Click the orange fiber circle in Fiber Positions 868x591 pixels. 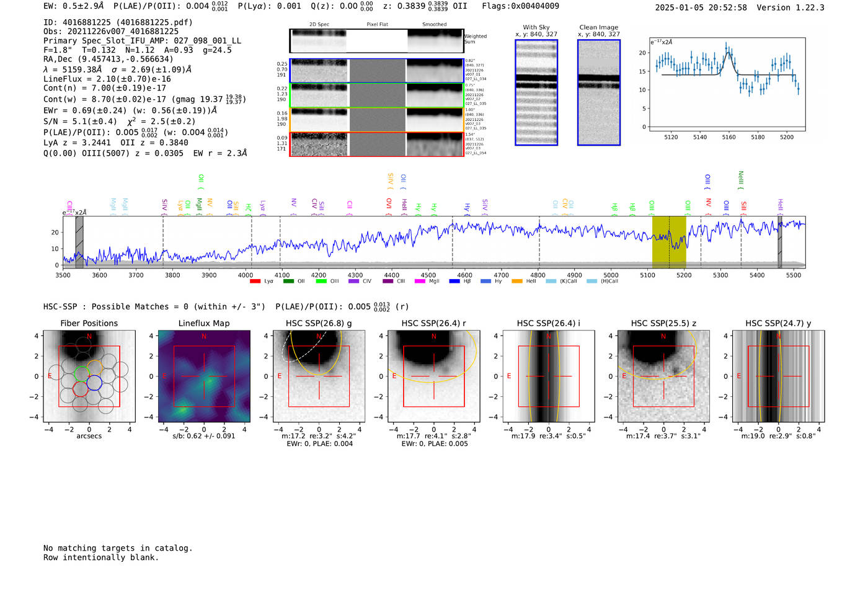coord(94,367)
